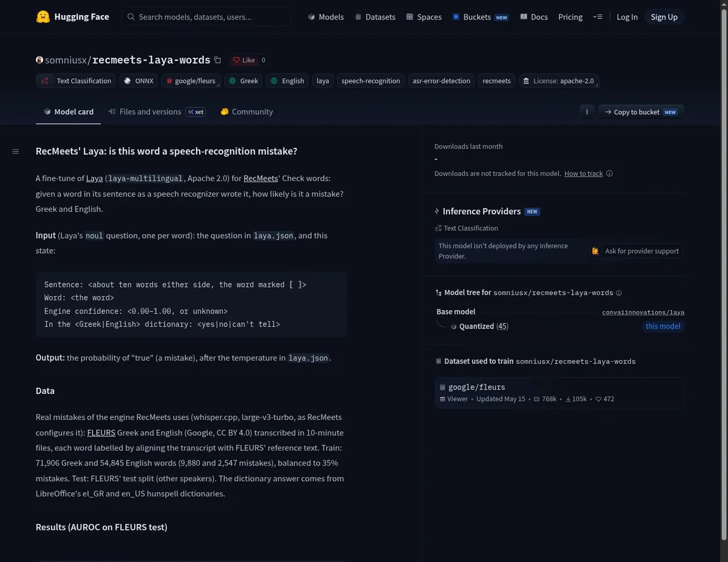This screenshot has width=728, height=562.
Task: Click the somniusx user avatar
Action: coord(39,60)
